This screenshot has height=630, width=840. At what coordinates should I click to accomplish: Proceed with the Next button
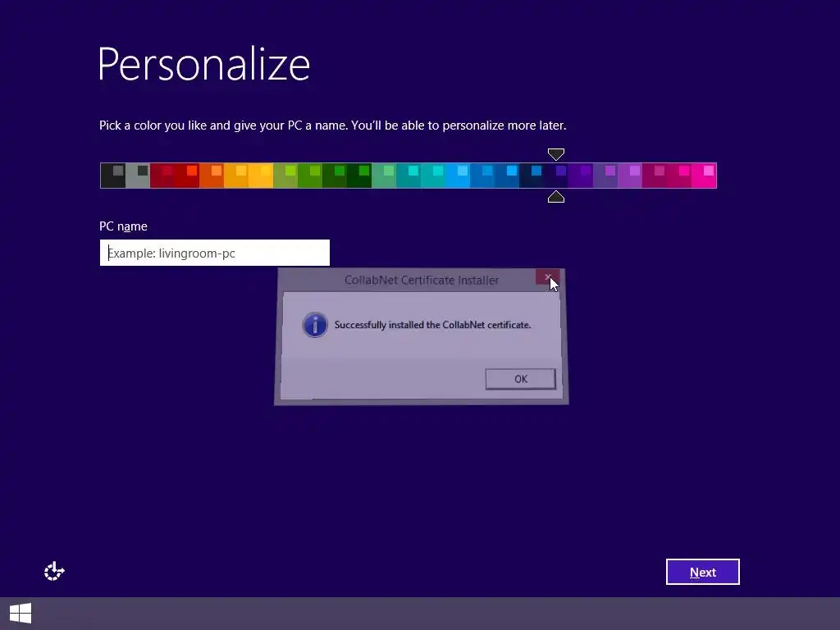[702, 572]
